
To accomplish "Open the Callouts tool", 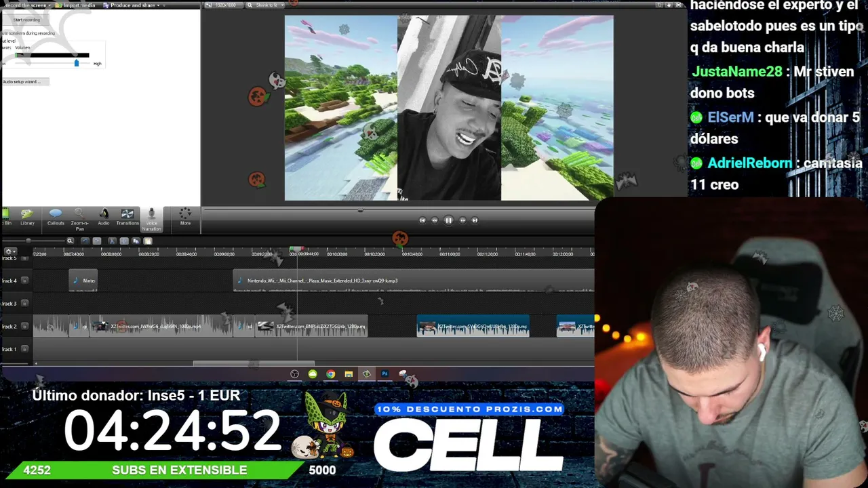I will pos(56,217).
